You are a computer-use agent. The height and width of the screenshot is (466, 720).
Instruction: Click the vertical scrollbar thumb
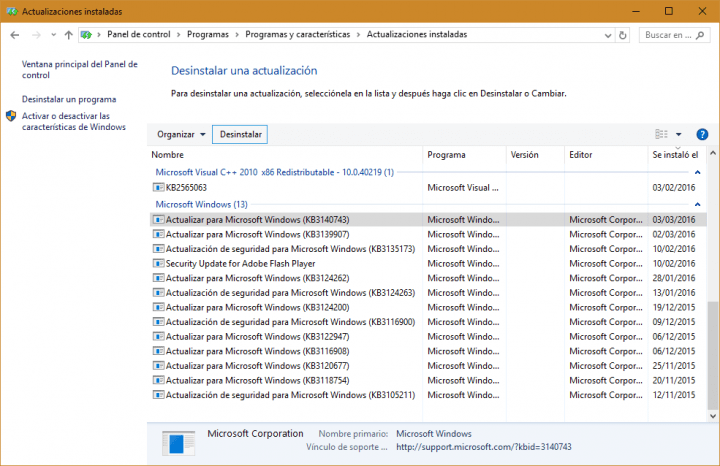coord(712,354)
